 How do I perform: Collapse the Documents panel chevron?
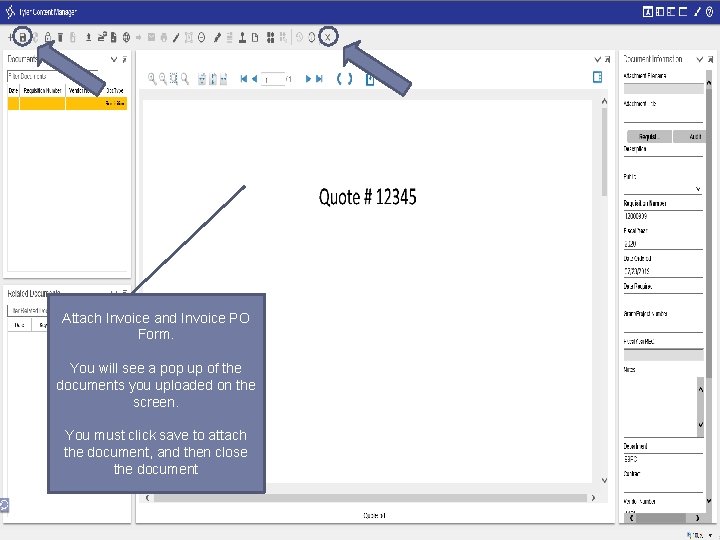click(114, 59)
